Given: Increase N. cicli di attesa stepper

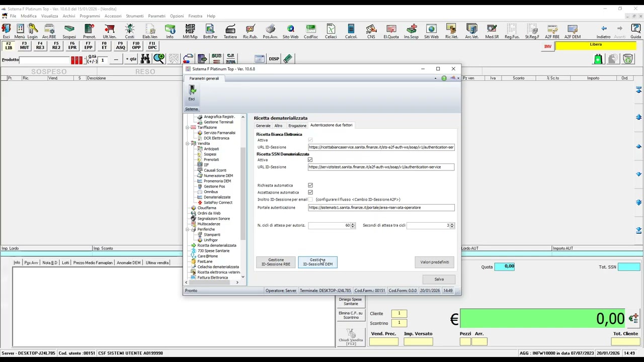Looking at the screenshot, I should (353, 224).
